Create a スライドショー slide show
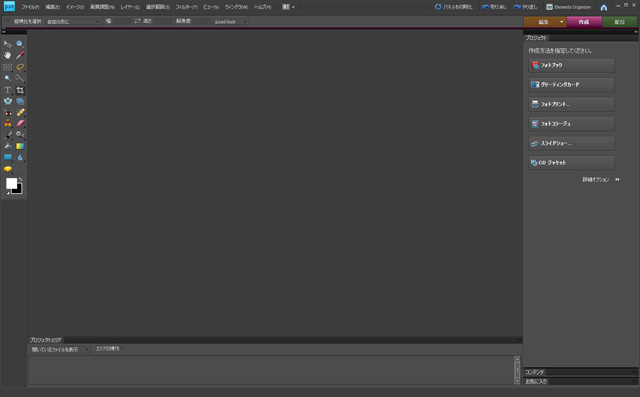Image resolution: width=640 pixels, height=397 pixels. click(571, 143)
